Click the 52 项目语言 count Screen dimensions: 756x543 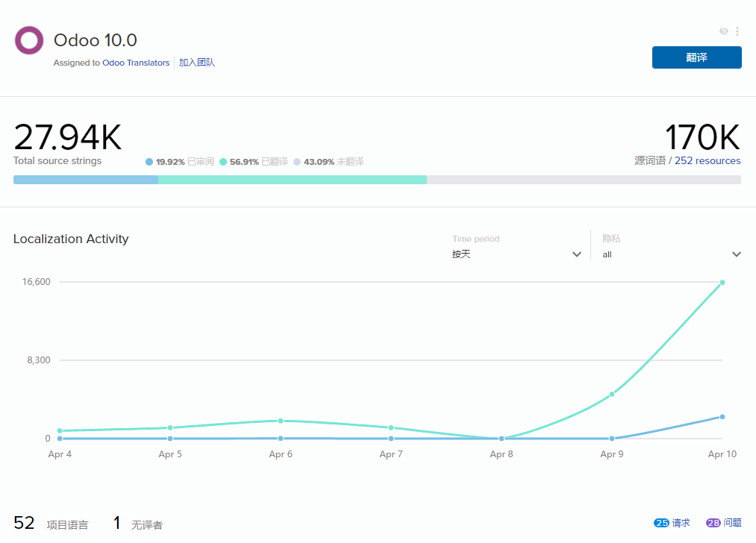25,524
